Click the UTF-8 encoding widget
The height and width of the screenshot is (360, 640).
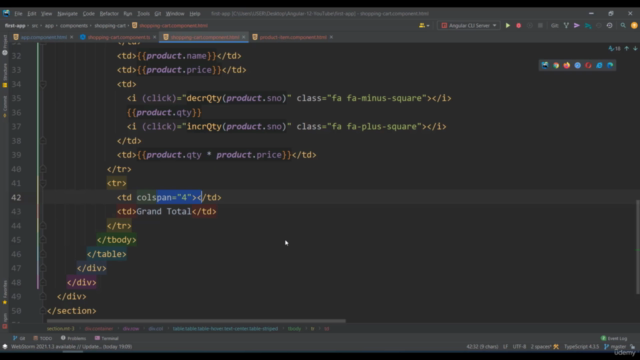pos(519,347)
